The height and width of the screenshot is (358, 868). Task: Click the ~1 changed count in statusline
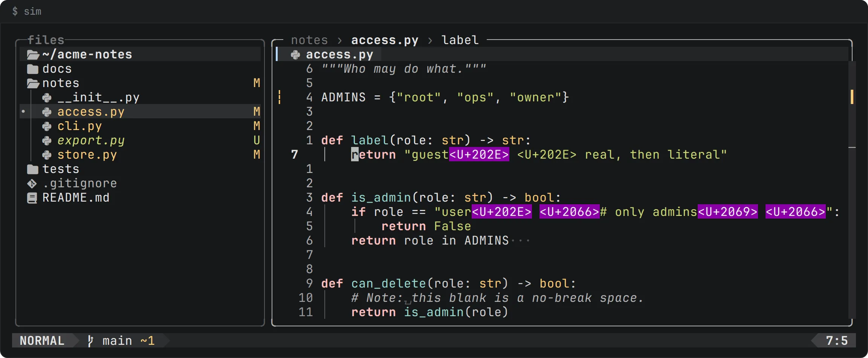pyautogui.click(x=147, y=341)
